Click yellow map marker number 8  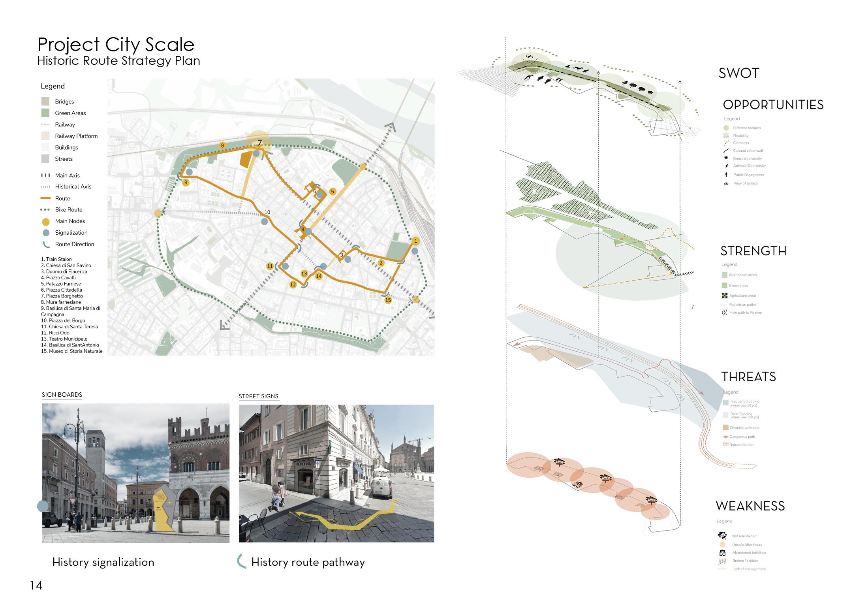[222, 145]
